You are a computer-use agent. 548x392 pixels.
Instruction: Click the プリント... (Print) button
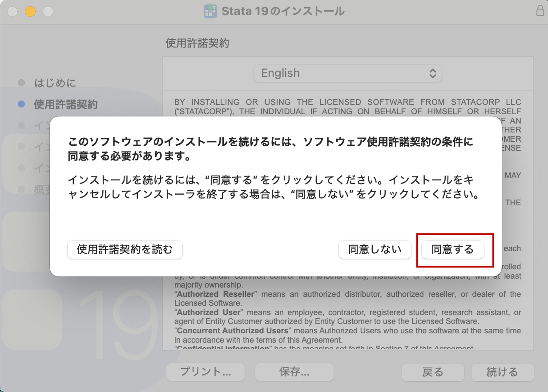coord(205,372)
